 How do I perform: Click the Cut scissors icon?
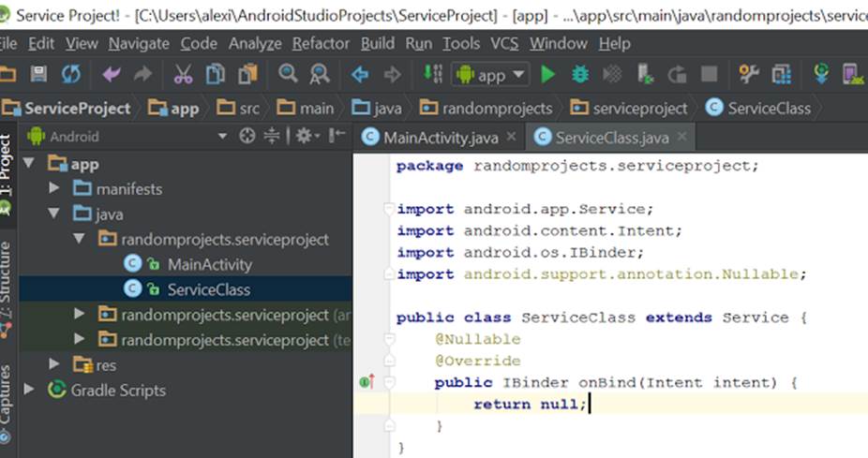tap(183, 74)
